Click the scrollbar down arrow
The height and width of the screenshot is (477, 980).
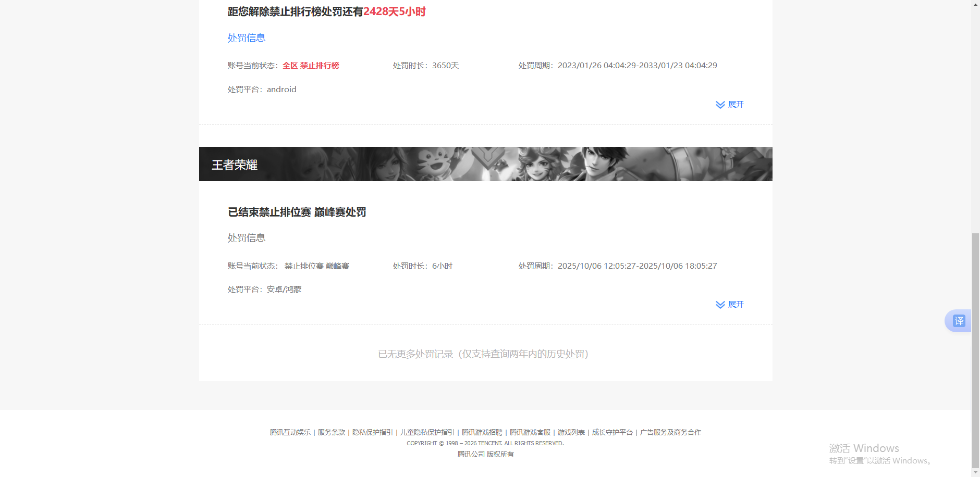tap(975, 473)
